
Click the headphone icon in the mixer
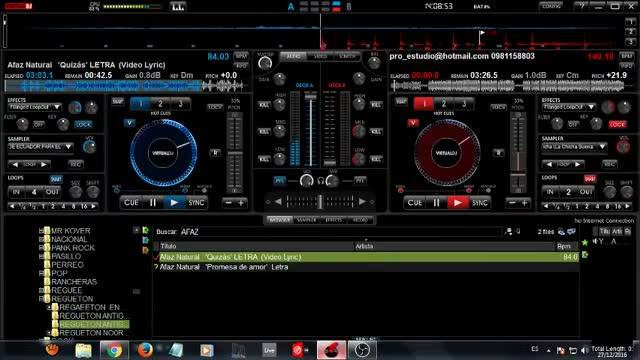(320, 181)
